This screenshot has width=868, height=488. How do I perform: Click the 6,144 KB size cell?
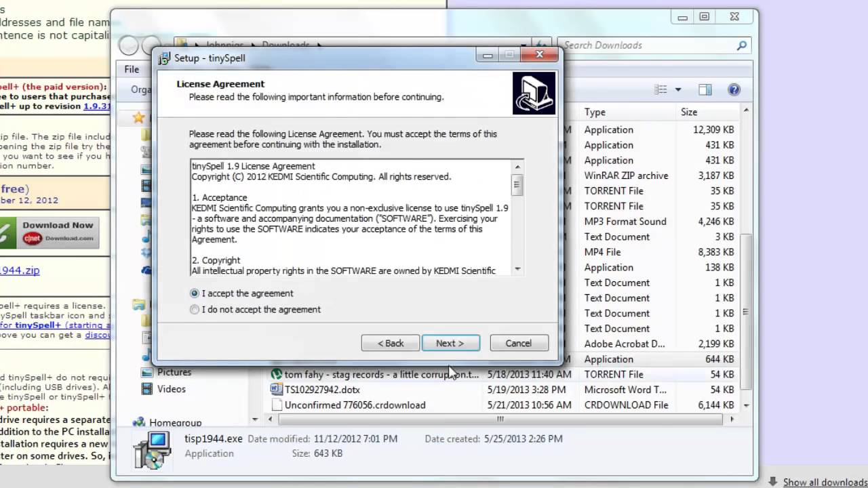(x=716, y=405)
